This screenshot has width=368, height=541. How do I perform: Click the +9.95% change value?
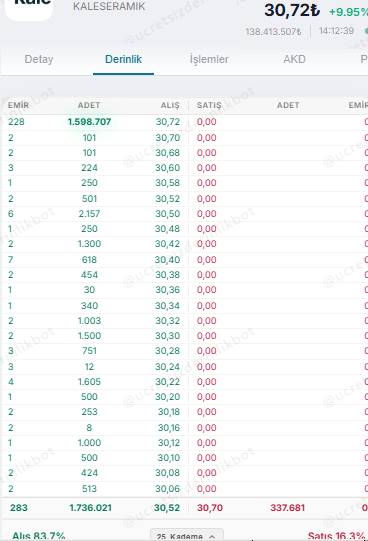tap(348, 12)
